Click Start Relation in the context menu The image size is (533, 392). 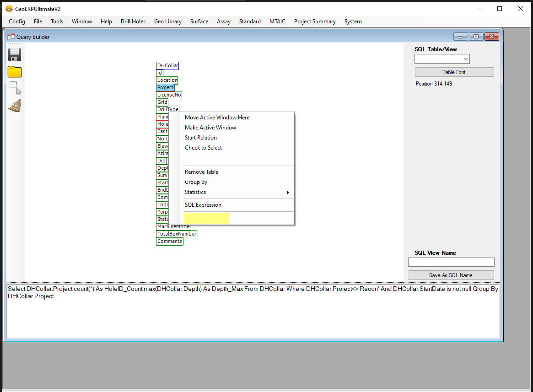tap(201, 138)
